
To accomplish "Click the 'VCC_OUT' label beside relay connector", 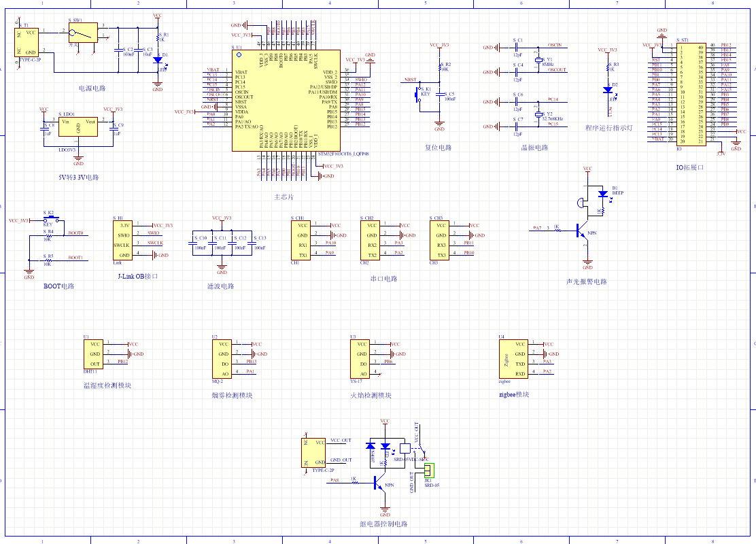I will pos(341,441).
